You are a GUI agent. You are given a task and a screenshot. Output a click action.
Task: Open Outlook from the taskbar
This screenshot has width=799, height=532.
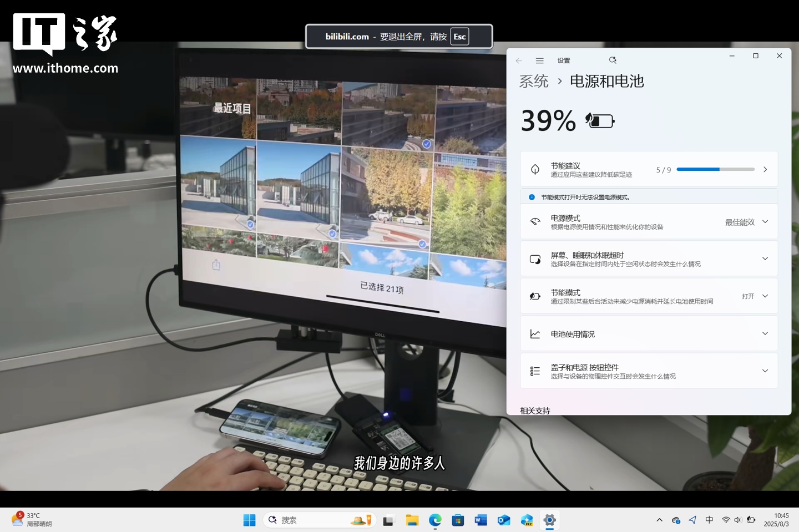click(x=503, y=520)
